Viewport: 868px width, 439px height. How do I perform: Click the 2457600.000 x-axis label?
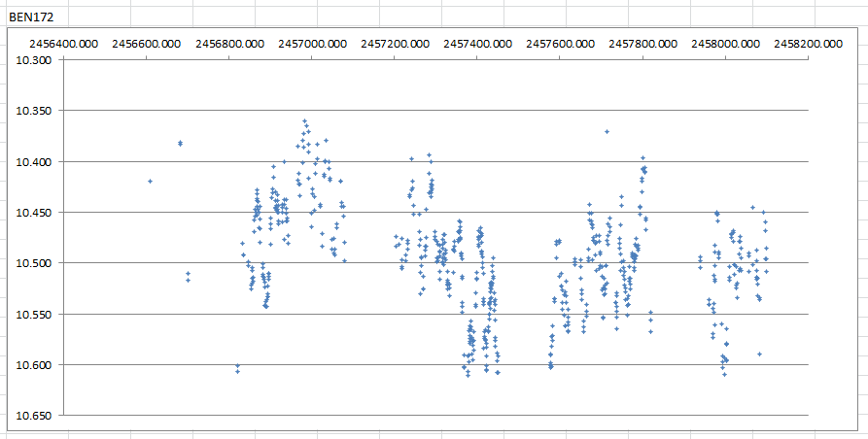(x=559, y=44)
